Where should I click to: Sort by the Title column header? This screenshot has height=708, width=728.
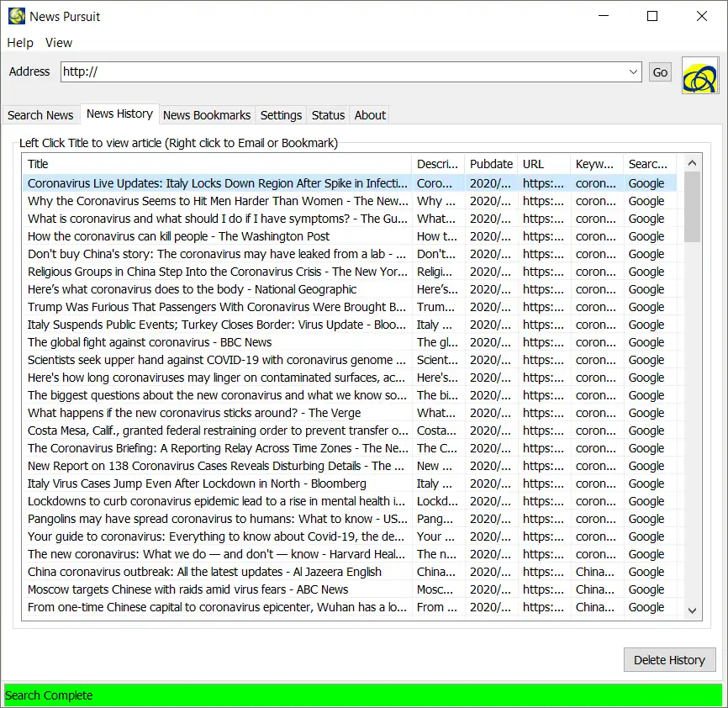point(216,164)
